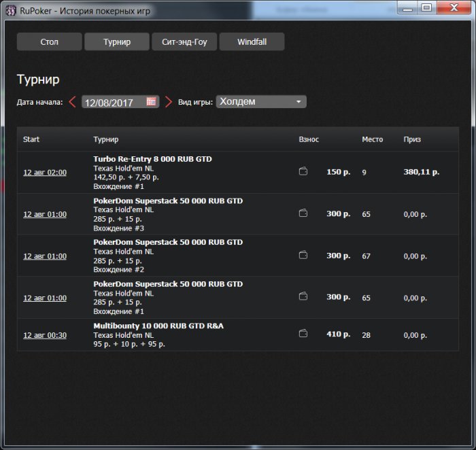This screenshot has height=450, width=476.
Task: Click wallet icon in Superstack Вхождение #1 row
Action: point(303,296)
